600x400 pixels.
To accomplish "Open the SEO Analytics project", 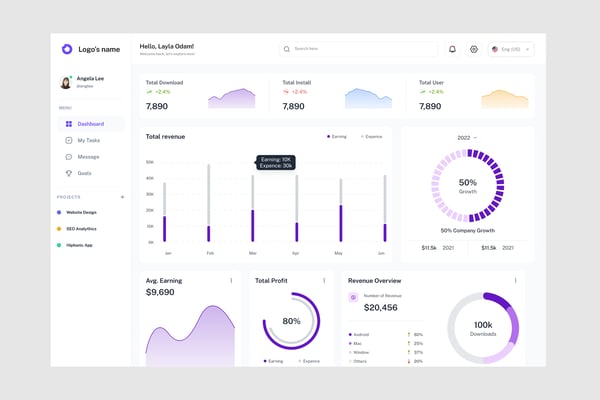I will click(x=77, y=229).
